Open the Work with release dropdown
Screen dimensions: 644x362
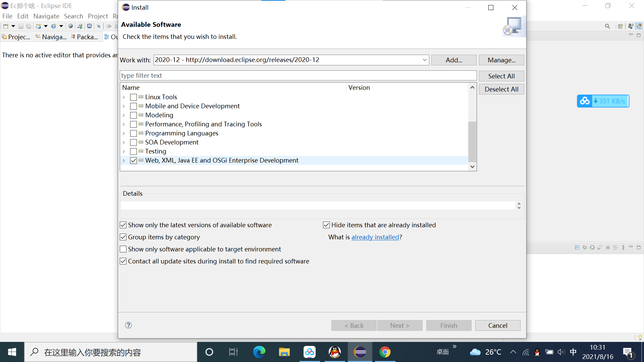pos(425,60)
